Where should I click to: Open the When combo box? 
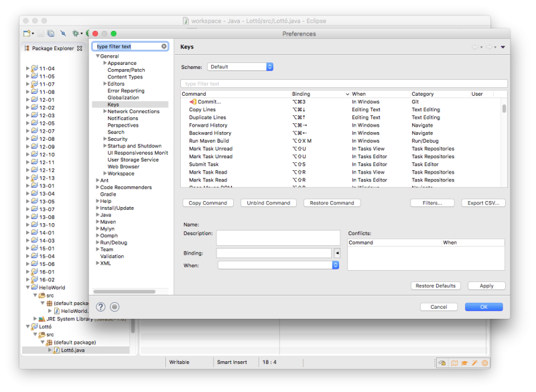pos(278,265)
